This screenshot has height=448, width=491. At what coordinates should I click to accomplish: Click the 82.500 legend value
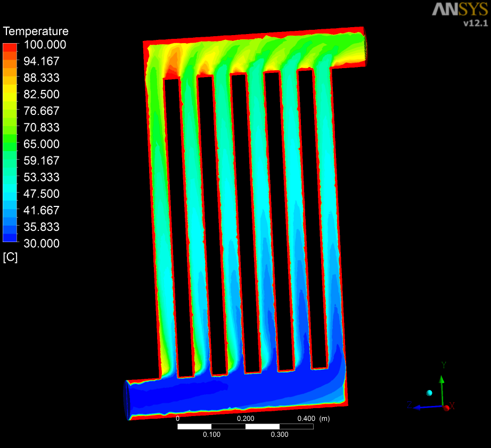(42, 94)
